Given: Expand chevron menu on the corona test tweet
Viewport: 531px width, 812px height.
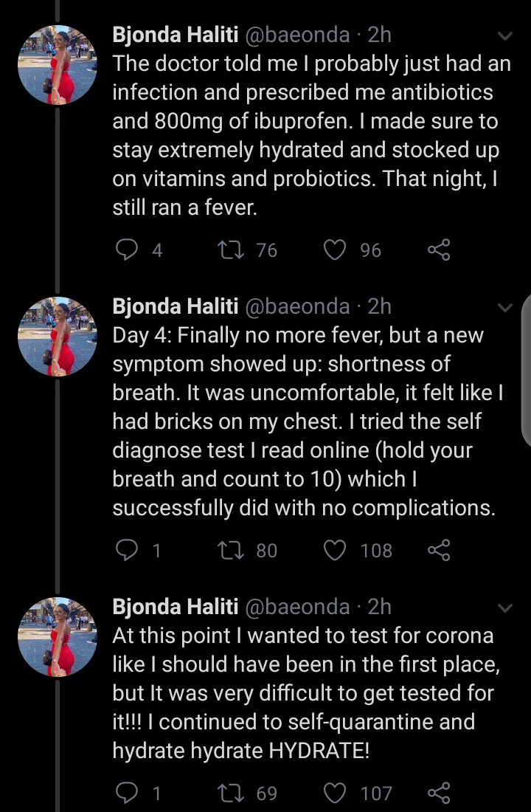Looking at the screenshot, I should point(504,608).
